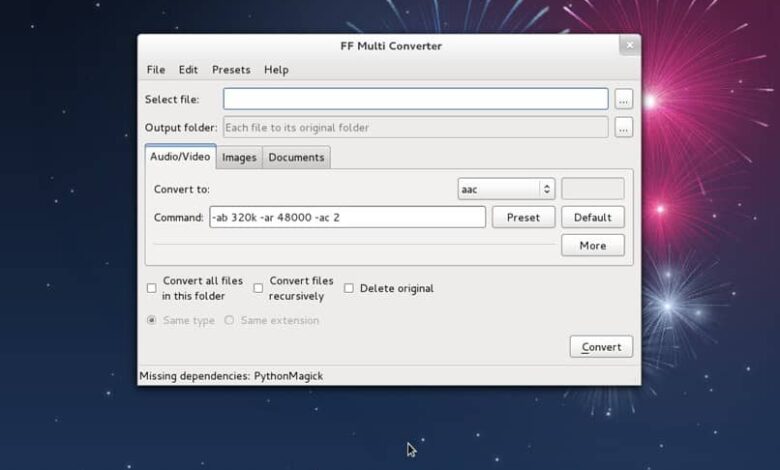The width and height of the screenshot is (780, 470).
Task: Open the Help menu
Action: [276, 70]
